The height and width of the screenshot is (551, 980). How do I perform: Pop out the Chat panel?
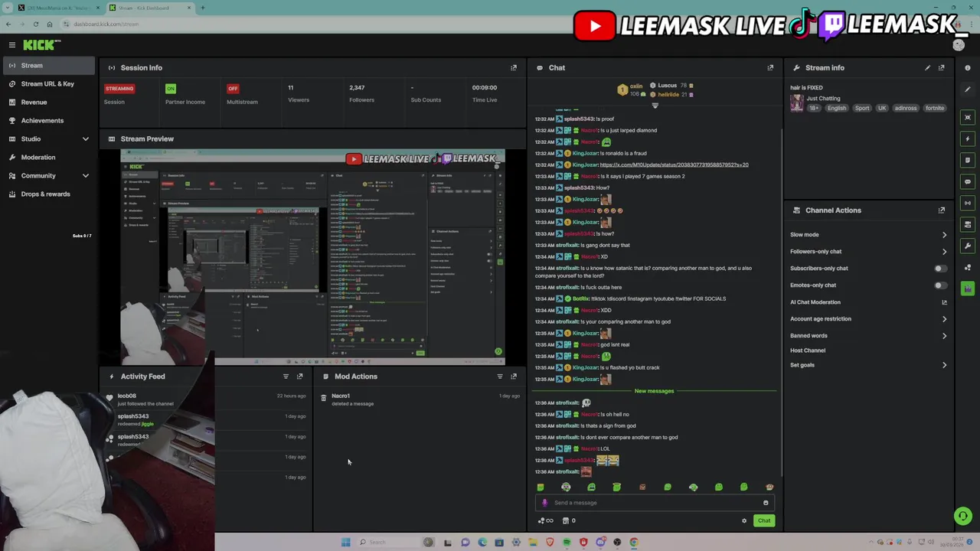(x=770, y=67)
